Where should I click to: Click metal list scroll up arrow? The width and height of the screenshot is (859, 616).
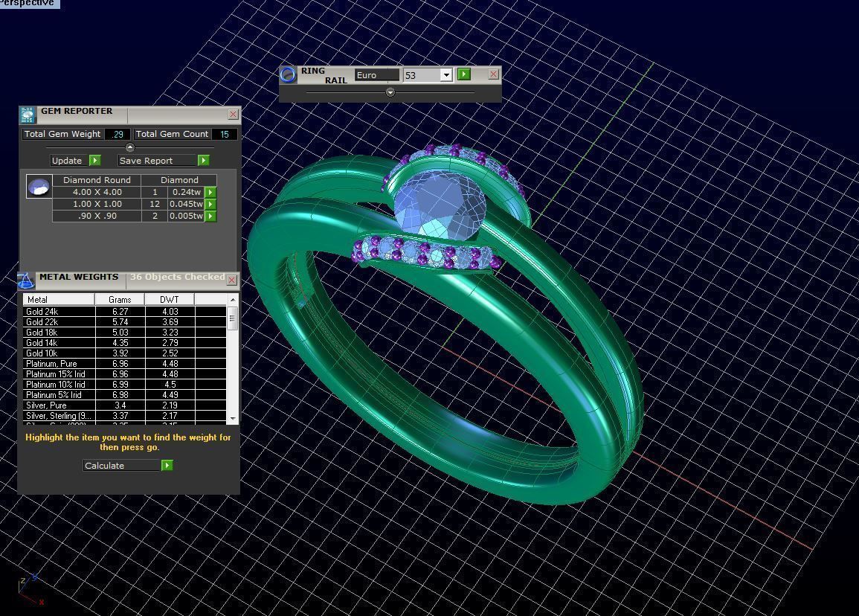coord(233,300)
